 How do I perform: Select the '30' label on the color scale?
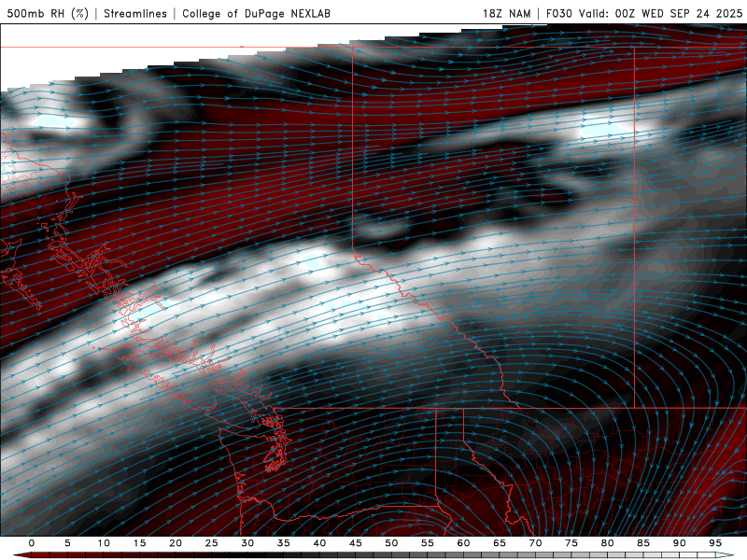coord(247,543)
